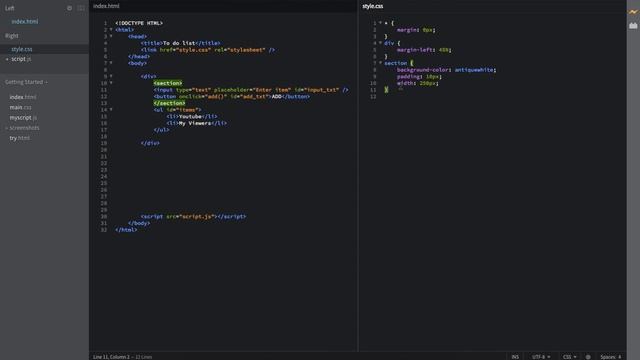This screenshot has height=360, width=640.
Task: Open try.html in the project tree
Action: (20, 138)
